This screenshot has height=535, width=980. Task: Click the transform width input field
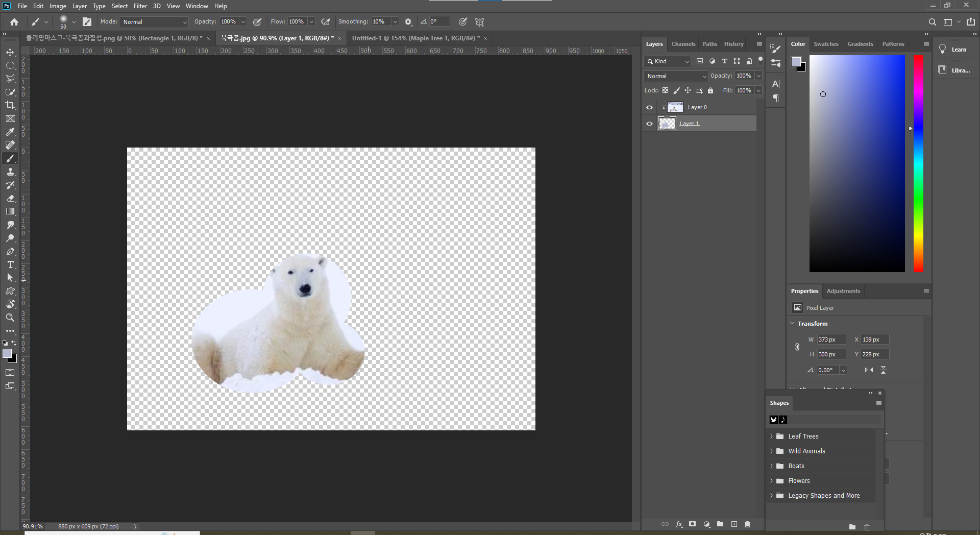coord(830,339)
